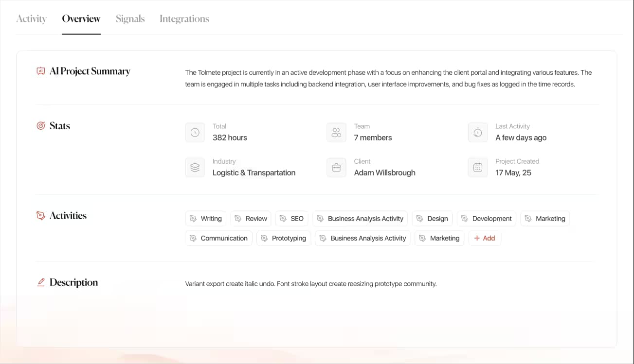
Task: Click the AI summary paragraph about Tolmete
Action: click(388, 78)
